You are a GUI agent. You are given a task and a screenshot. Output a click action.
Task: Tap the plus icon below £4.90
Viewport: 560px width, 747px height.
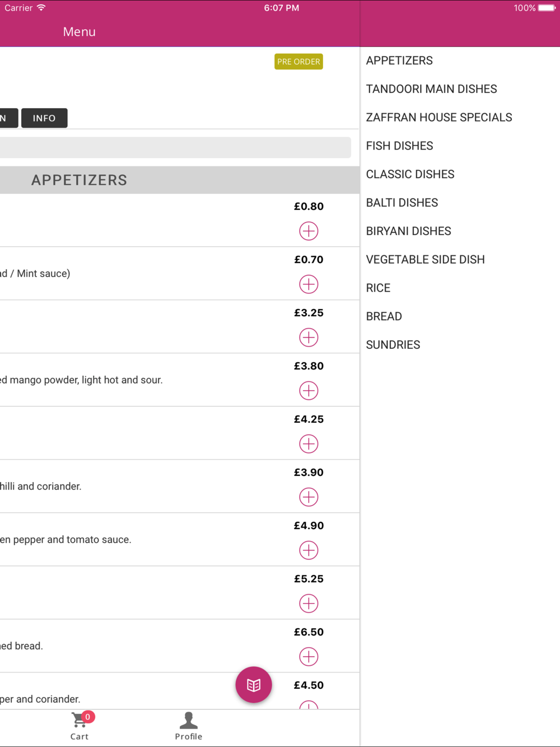[309, 550]
